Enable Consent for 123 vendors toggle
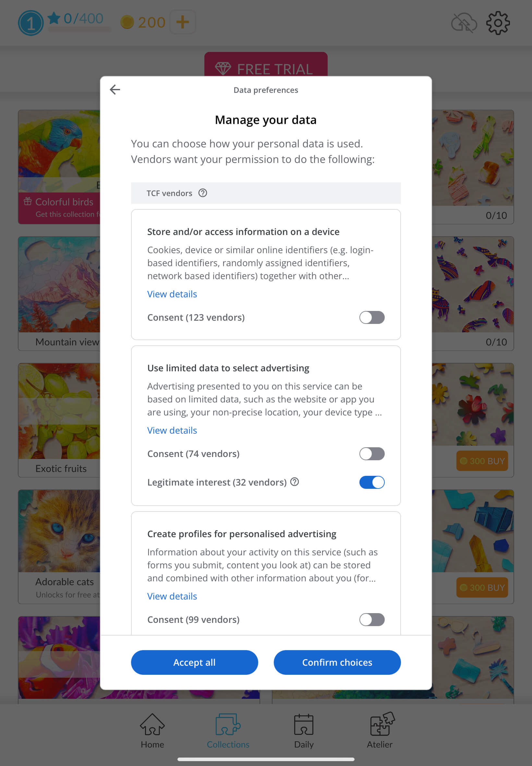The height and width of the screenshot is (766, 532). pos(372,317)
